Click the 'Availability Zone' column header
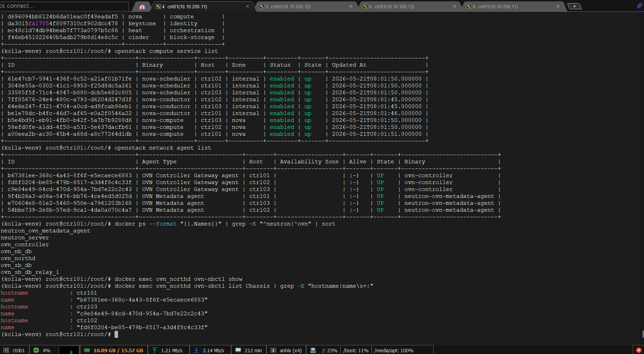The height and width of the screenshot is (354, 644). (310, 162)
